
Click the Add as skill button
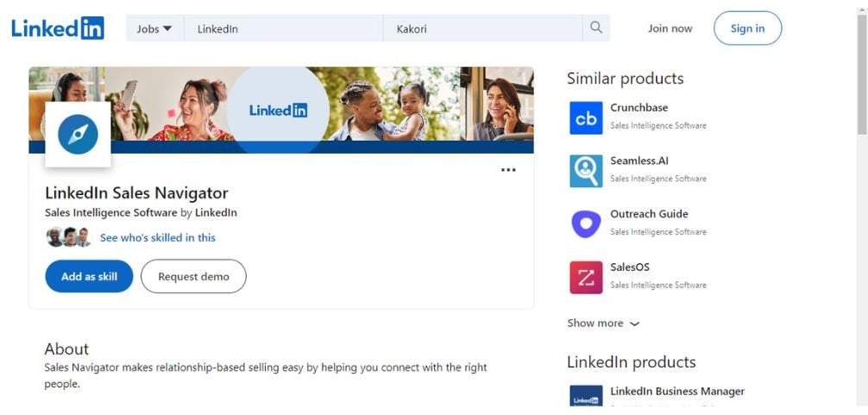(89, 276)
